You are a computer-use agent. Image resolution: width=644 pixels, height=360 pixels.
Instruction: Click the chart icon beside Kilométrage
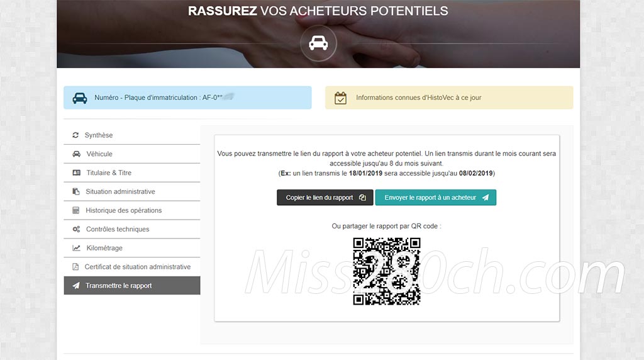pyautogui.click(x=76, y=248)
